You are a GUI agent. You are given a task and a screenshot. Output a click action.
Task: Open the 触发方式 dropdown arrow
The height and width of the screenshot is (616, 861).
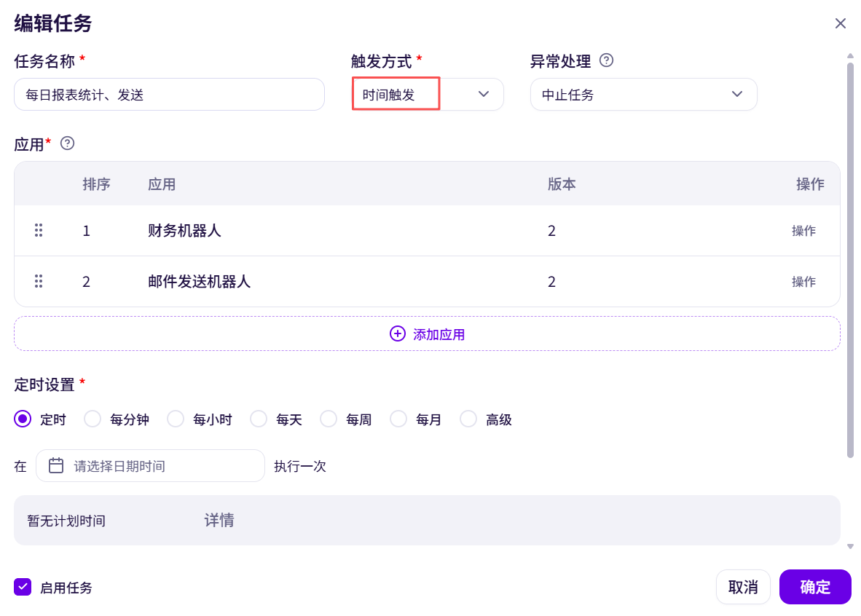[483, 95]
